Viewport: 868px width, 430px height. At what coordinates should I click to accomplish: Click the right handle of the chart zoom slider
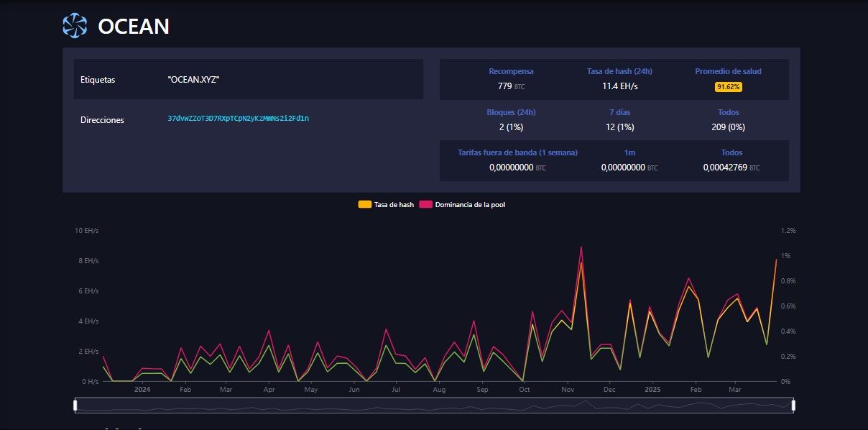[x=793, y=406]
